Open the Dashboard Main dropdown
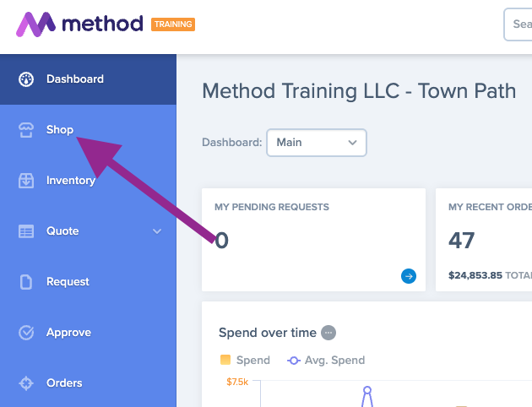Screen dimensions: 532x407 317,143
